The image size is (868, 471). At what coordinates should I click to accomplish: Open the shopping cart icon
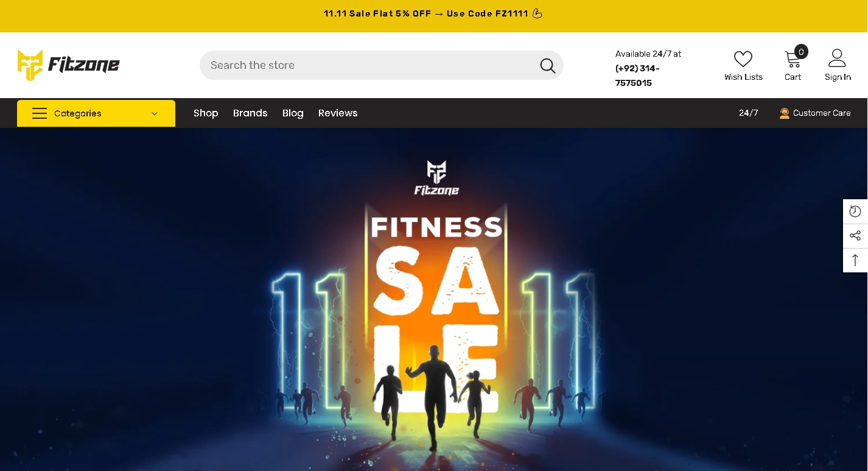coord(793,59)
